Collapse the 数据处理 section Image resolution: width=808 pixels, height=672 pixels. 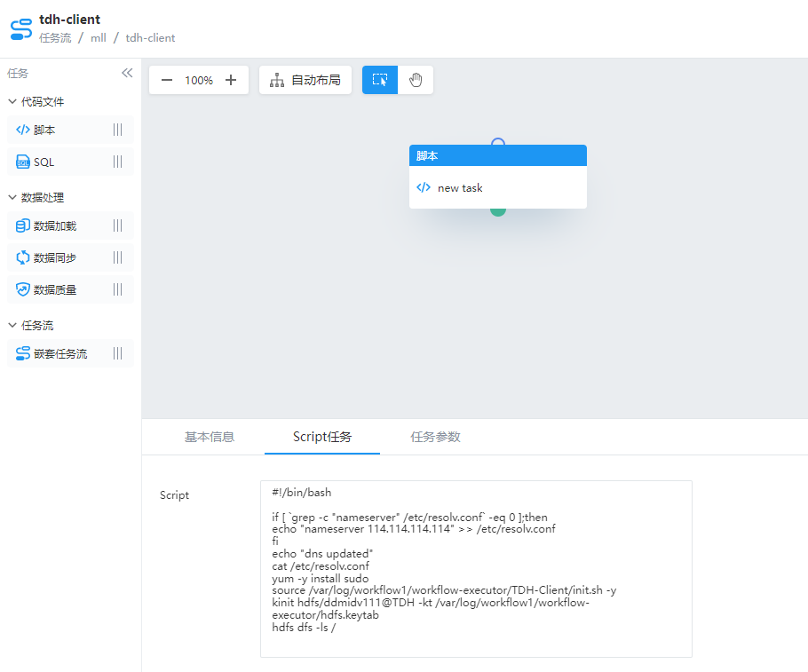[x=12, y=198]
